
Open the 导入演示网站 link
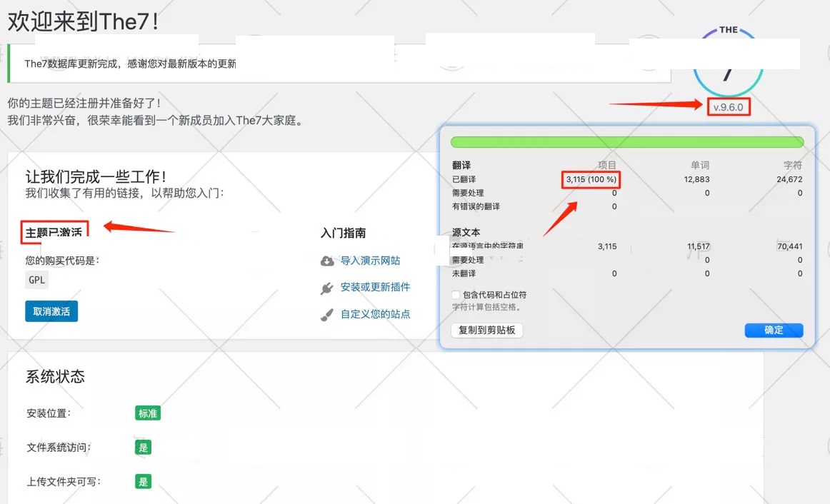[370, 261]
